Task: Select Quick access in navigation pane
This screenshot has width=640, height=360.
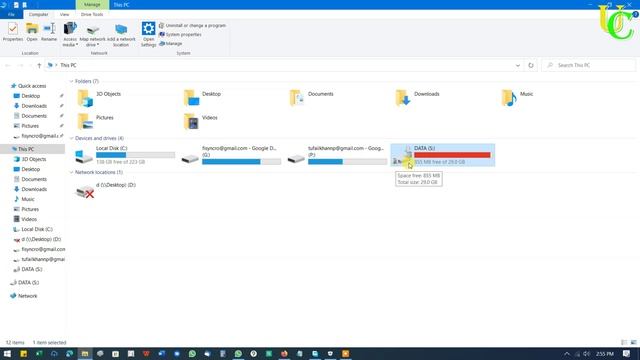Action: point(32,86)
